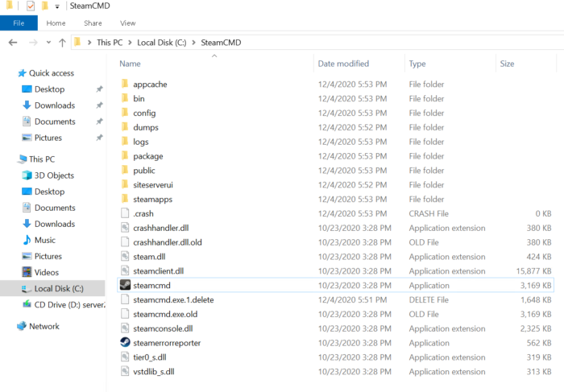Viewport: 564px width, 392px height.
Task: Click the New folder icon in title bar
Action: 45,6
